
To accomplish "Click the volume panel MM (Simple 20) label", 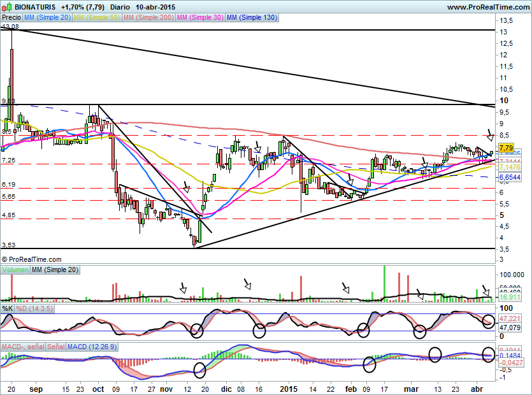I will coord(55,270).
